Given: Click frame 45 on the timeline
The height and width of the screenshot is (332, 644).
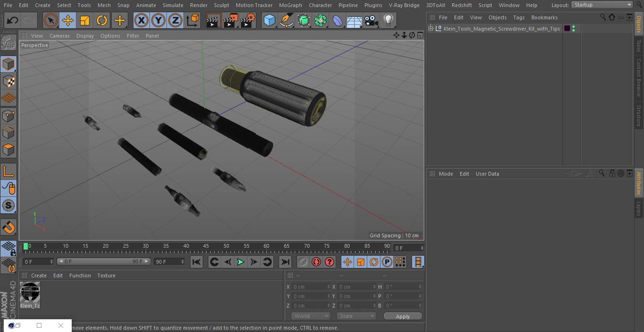Looking at the screenshot, I should (206, 246).
